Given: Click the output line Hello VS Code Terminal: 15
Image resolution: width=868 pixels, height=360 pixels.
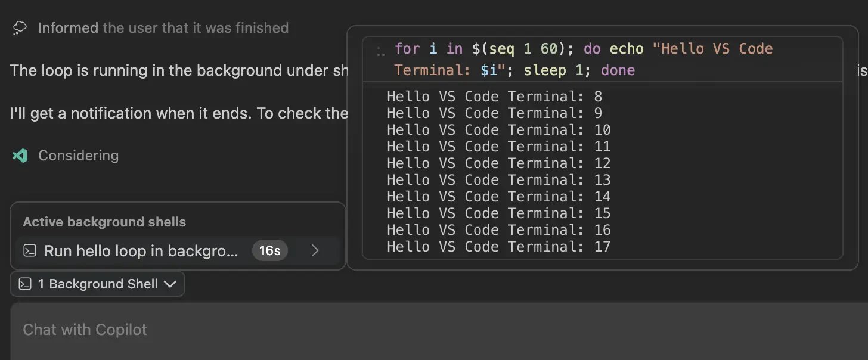Looking at the screenshot, I should [x=499, y=213].
